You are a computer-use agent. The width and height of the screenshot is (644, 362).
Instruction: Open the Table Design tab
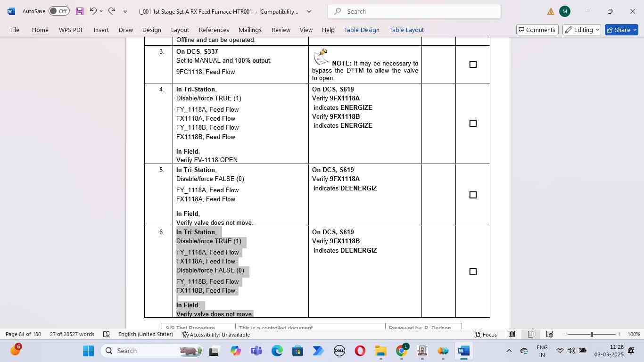(x=362, y=30)
